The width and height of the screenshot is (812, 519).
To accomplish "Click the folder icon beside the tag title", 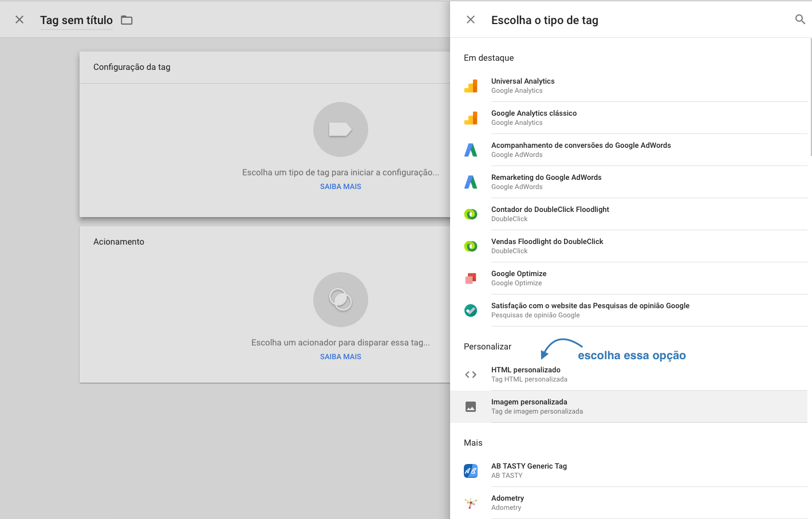I will coord(127,20).
